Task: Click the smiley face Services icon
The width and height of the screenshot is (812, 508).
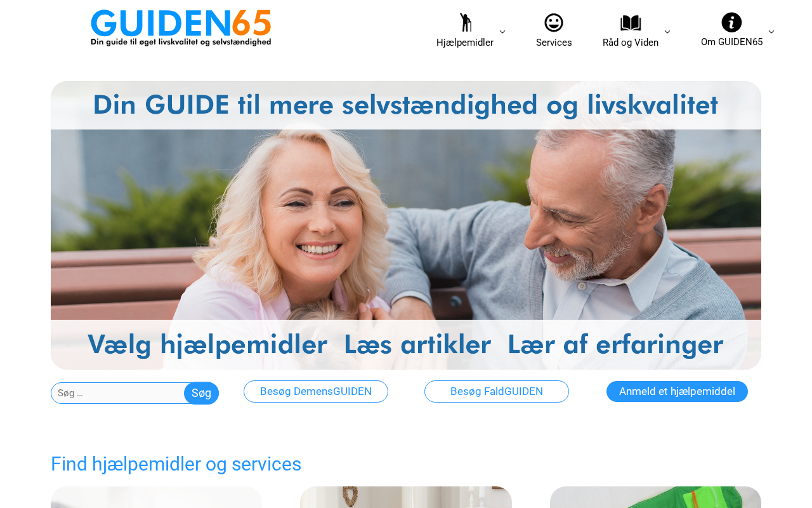Action: [554, 23]
